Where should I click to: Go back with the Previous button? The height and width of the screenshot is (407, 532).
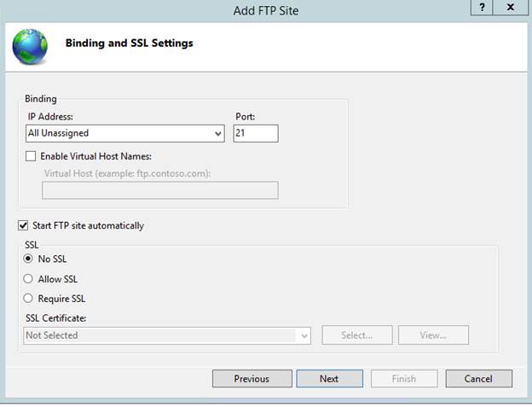(252, 379)
